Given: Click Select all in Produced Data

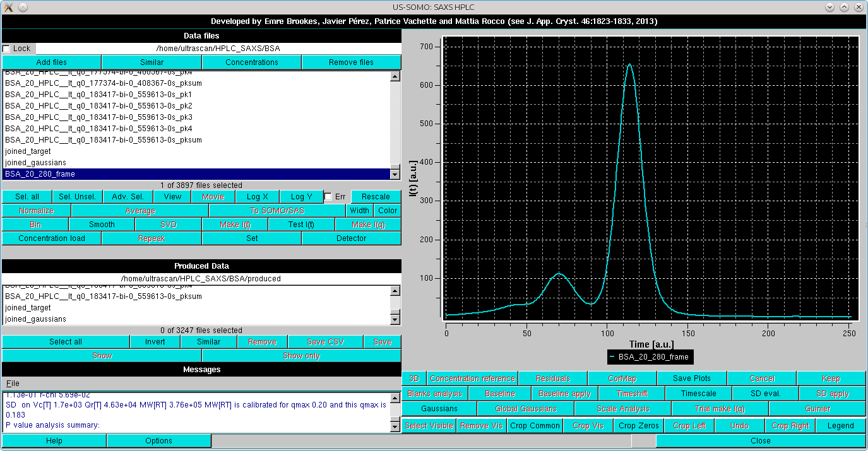Looking at the screenshot, I should (x=66, y=342).
